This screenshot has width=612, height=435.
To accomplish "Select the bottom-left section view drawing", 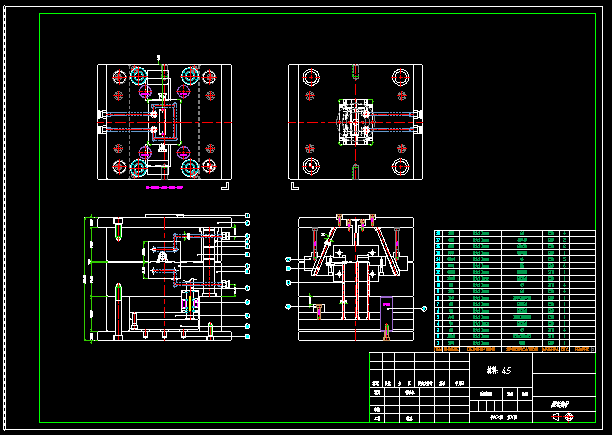I will pyautogui.click(x=164, y=277).
